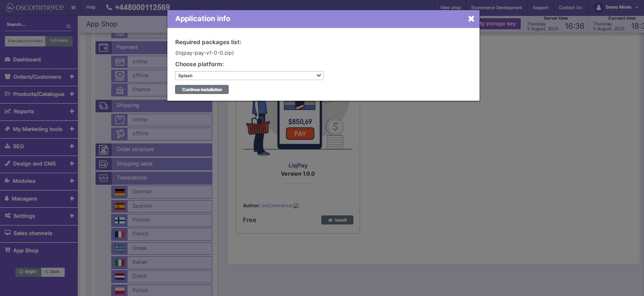
Task: Click the search magnifier icon
Action: (69, 26)
